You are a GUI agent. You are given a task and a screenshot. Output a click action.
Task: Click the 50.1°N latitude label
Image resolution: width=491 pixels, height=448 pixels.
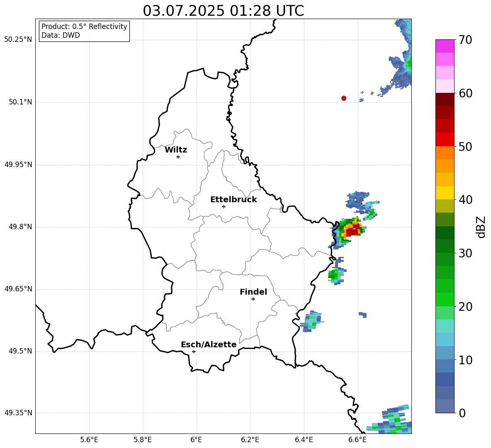(20, 102)
